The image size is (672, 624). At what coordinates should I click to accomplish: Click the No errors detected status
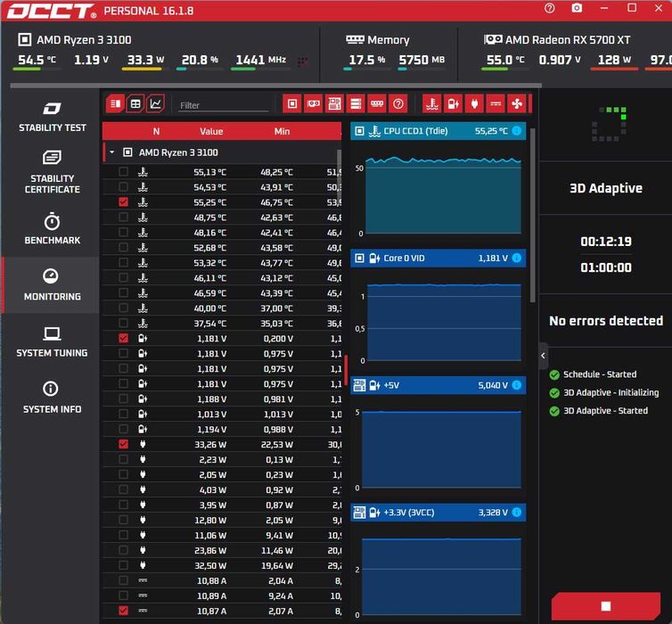pos(605,321)
